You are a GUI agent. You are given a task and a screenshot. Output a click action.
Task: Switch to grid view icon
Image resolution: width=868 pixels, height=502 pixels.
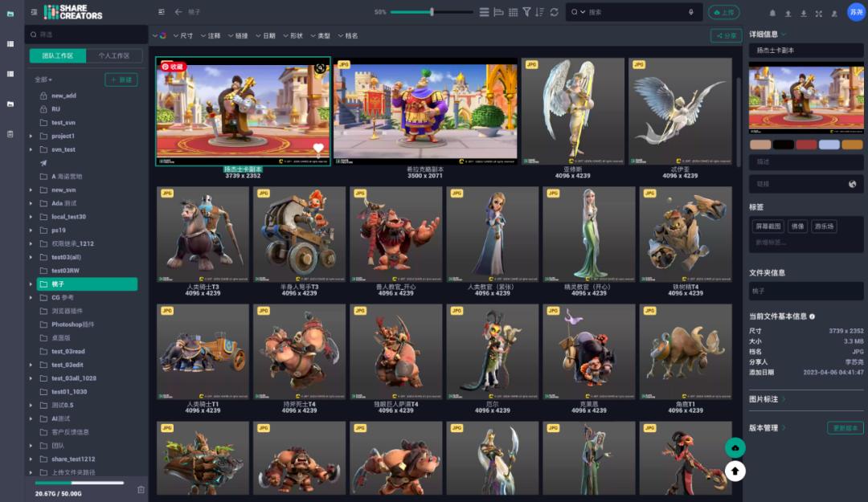pyautogui.click(x=513, y=12)
